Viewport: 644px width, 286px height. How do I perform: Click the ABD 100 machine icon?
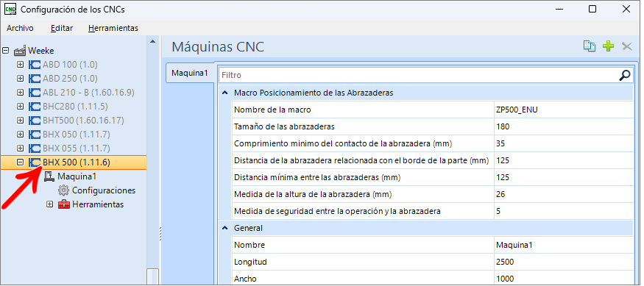pos(35,65)
